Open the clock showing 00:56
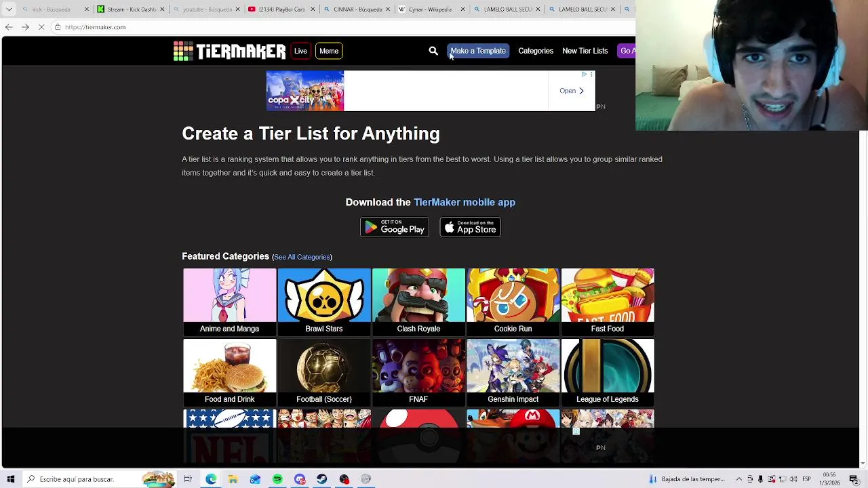 coord(830,479)
